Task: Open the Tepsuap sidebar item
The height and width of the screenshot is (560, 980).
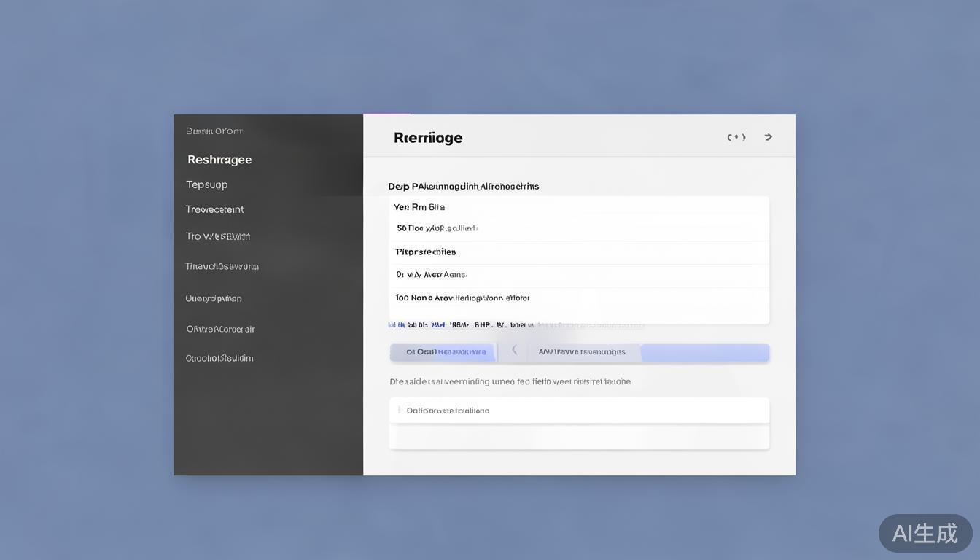Action: click(x=207, y=184)
